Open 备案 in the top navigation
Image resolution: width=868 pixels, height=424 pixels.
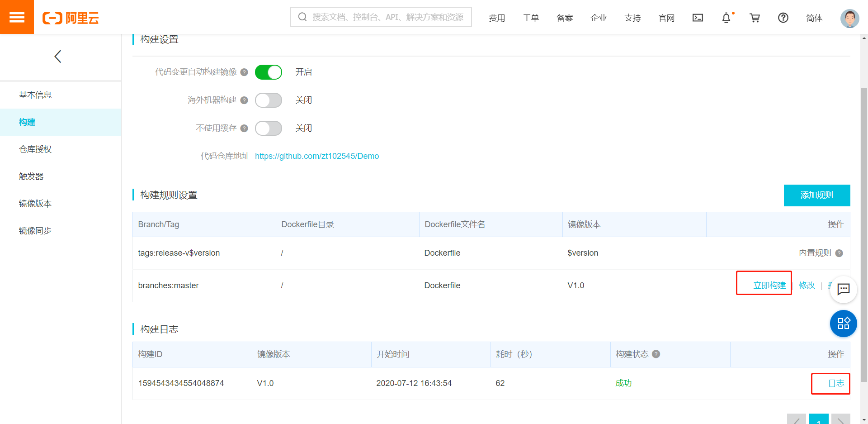coord(565,18)
